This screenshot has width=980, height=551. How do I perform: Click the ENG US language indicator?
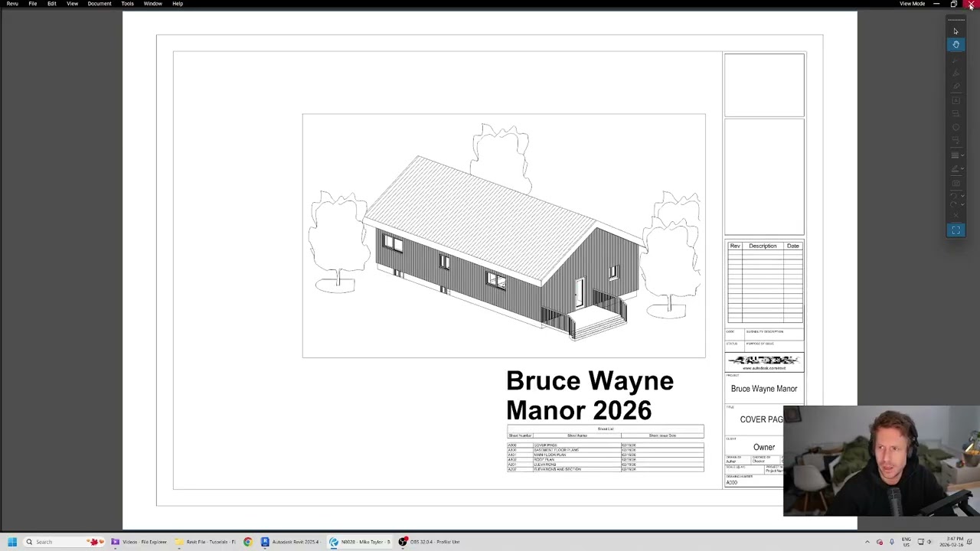(x=906, y=542)
